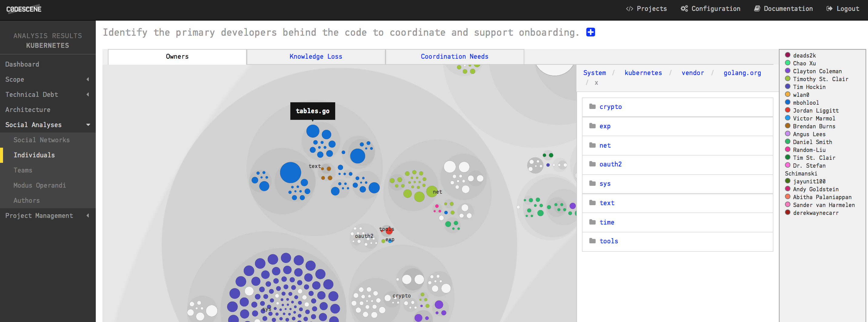Viewport: 868px width, 322px height.
Task: Select Modus Operandi submenu item
Action: (x=39, y=186)
